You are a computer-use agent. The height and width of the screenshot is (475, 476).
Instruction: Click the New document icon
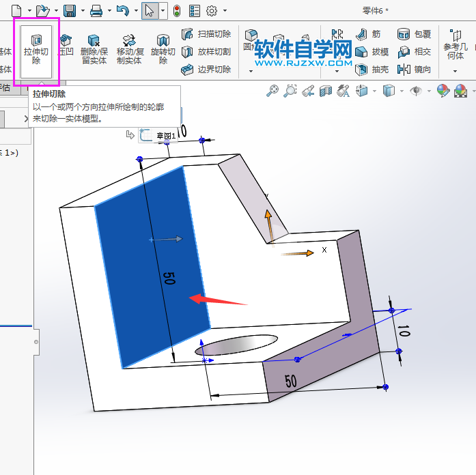(16, 11)
